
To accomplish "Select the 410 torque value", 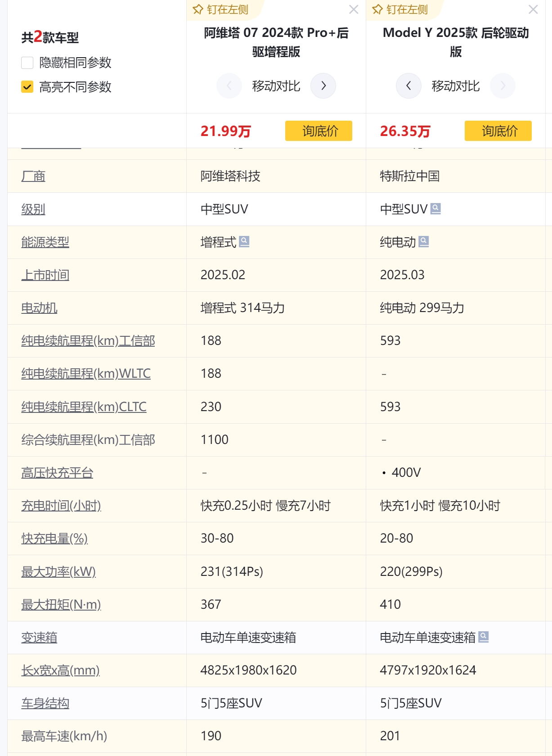I will (390, 604).
